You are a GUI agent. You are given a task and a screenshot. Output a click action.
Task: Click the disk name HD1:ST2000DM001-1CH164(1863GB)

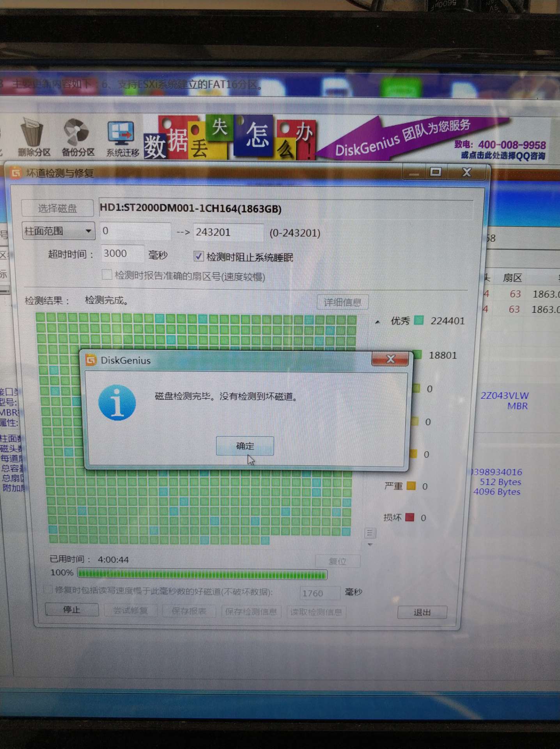tap(191, 208)
